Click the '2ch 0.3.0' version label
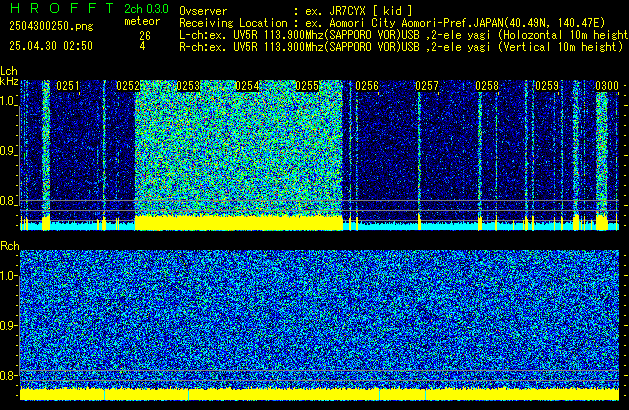 [146, 9]
